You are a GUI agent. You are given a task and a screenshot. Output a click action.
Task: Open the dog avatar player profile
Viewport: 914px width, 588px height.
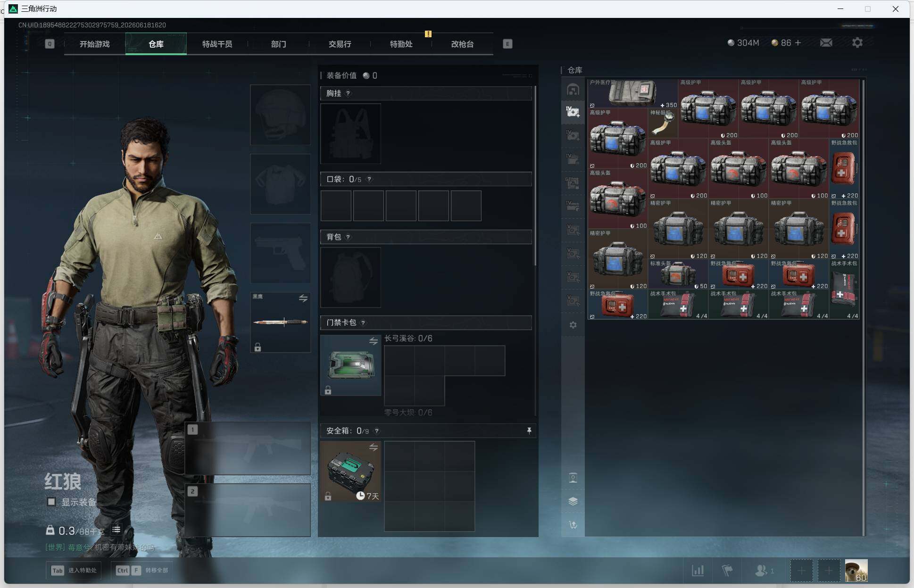(x=856, y=571)
